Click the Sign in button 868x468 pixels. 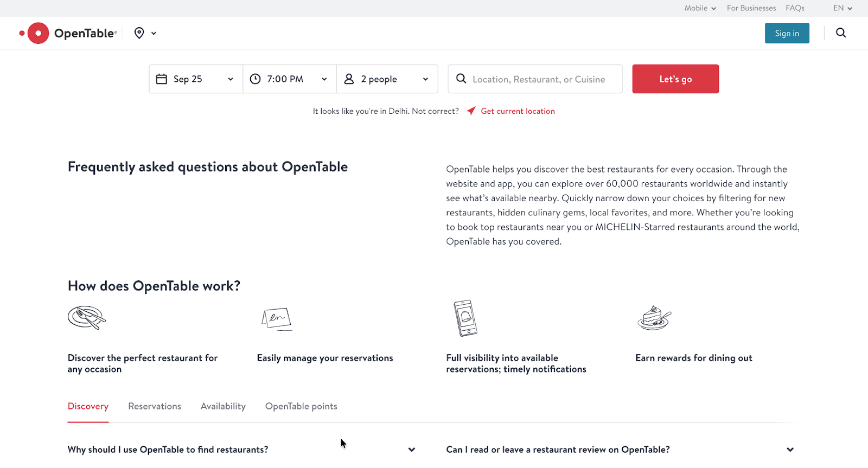coord(787,33)
